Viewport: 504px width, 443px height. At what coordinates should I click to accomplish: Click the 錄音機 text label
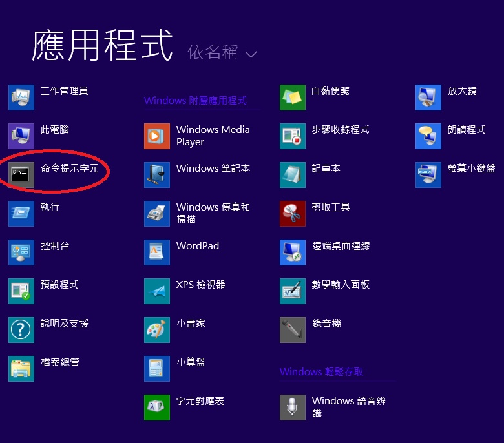[326, 323]
